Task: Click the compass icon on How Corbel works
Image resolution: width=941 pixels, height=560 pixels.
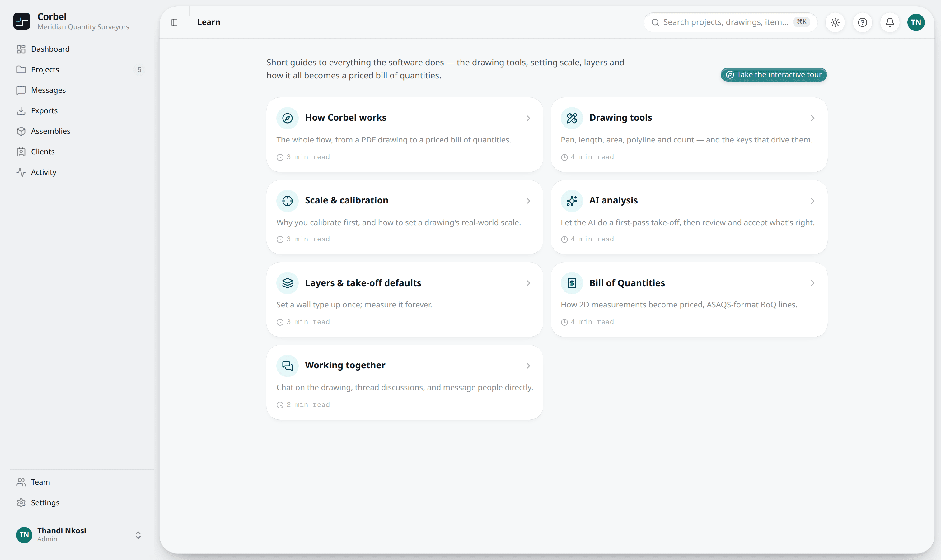Action: click(287, 118)
